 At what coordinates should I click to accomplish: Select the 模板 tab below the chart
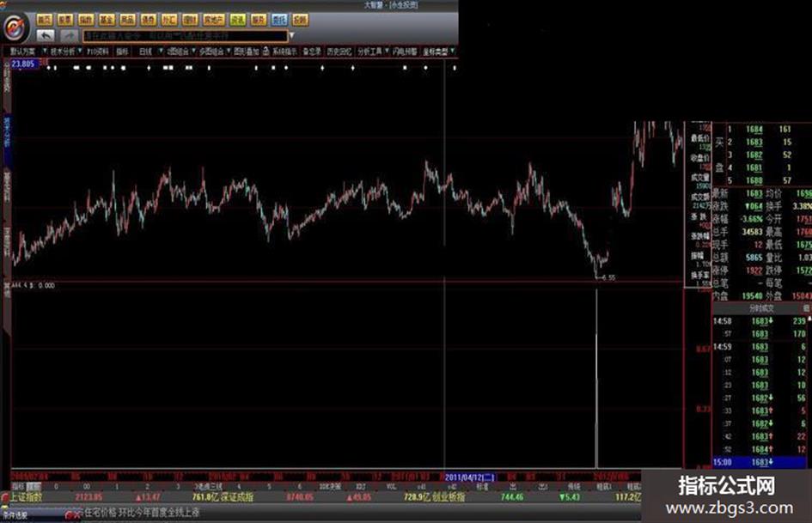pyautogui.click(x=34, y=487)
